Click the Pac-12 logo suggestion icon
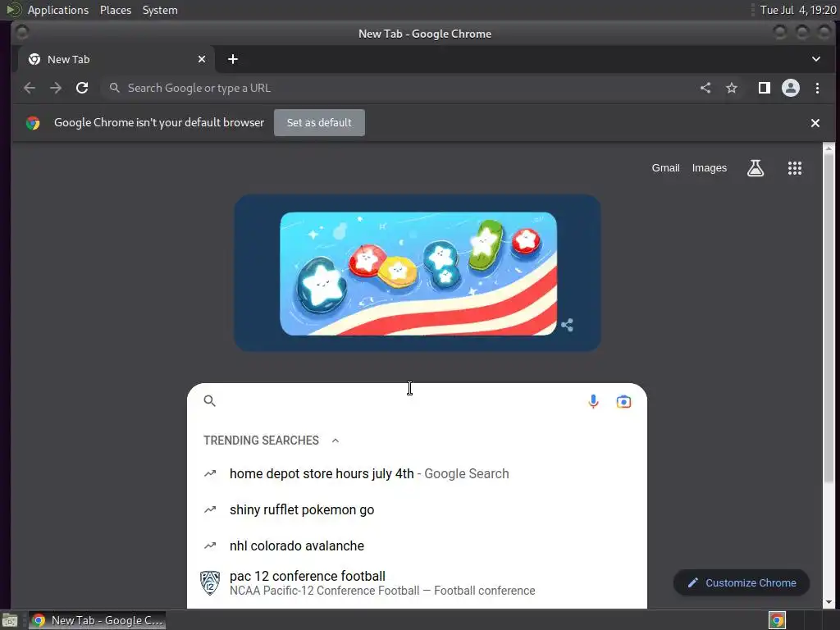 [x=210, y=583]
